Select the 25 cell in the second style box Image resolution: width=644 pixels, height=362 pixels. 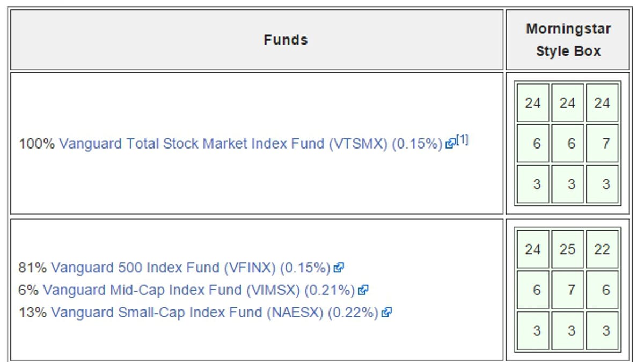567,249
